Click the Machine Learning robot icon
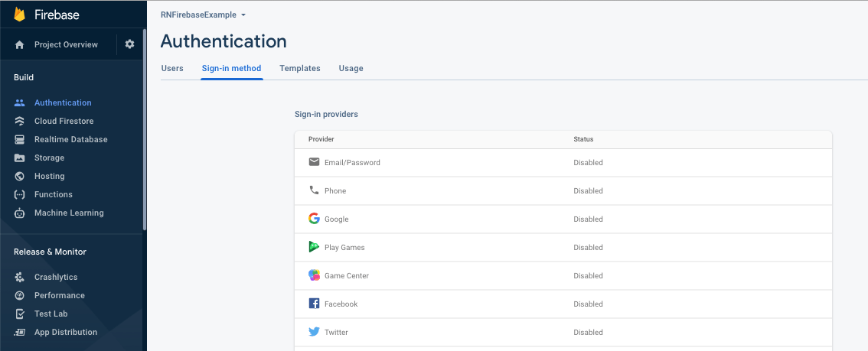 point(19,213)
